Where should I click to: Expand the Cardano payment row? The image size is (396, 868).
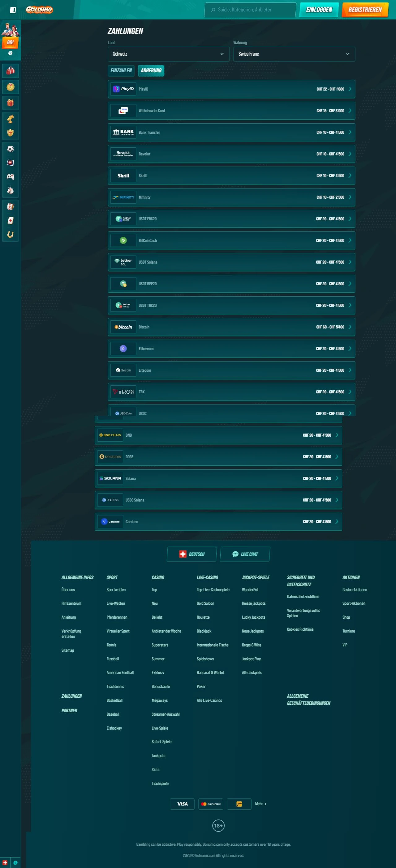point(218,522)
